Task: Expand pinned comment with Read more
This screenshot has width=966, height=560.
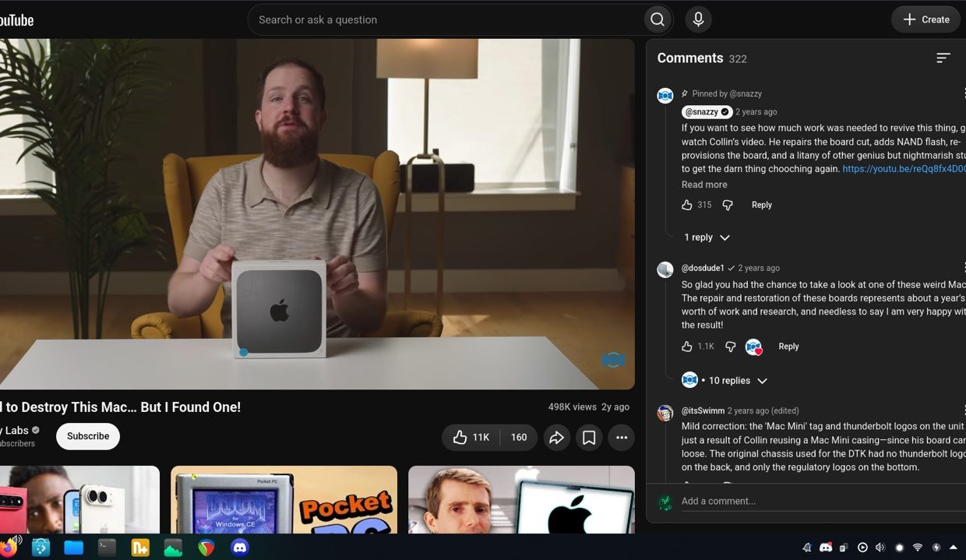Action: click(x=704, y=185)
